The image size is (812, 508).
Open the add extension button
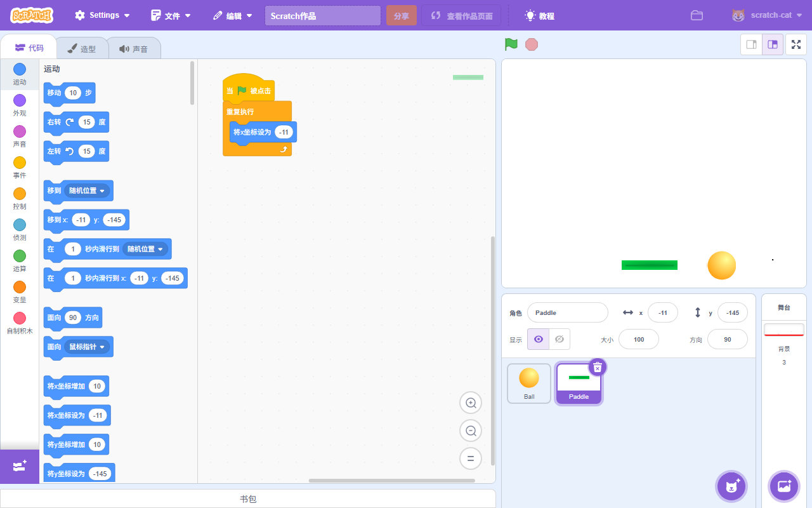coord(19,466)
